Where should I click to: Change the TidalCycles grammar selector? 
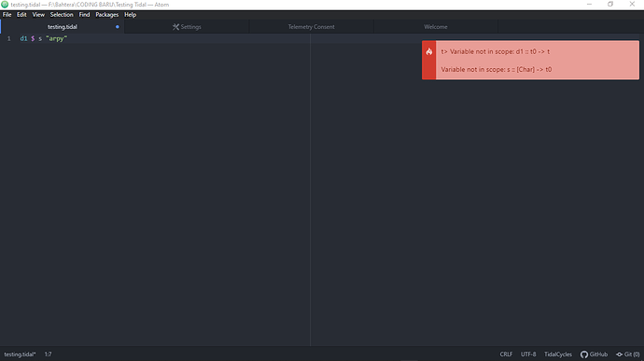558,354
